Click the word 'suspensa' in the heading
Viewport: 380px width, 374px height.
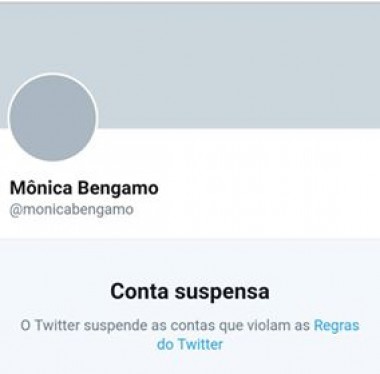point(222,292)
